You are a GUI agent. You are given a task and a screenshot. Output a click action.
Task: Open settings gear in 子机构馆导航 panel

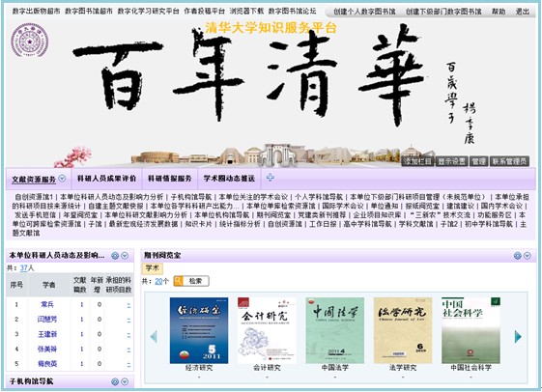[x=115, y=381]
